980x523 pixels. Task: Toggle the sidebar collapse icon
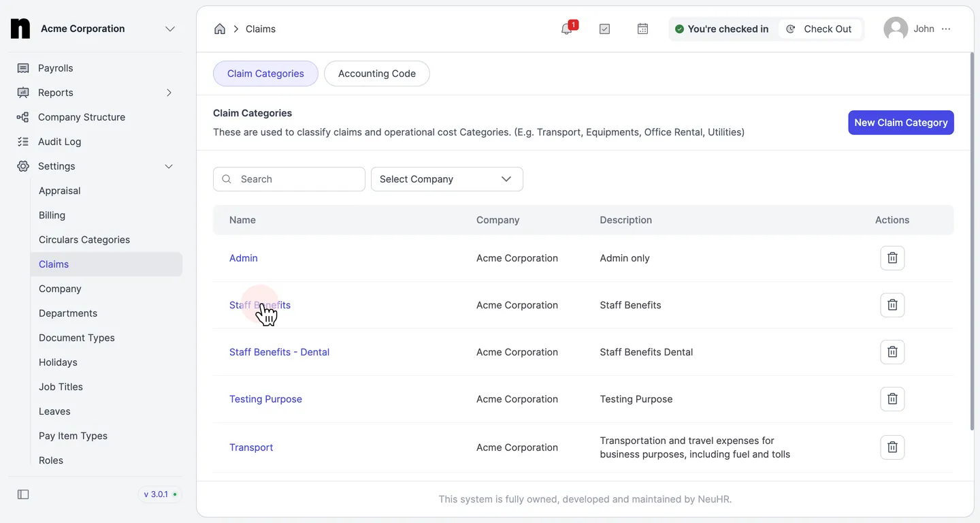23,494
